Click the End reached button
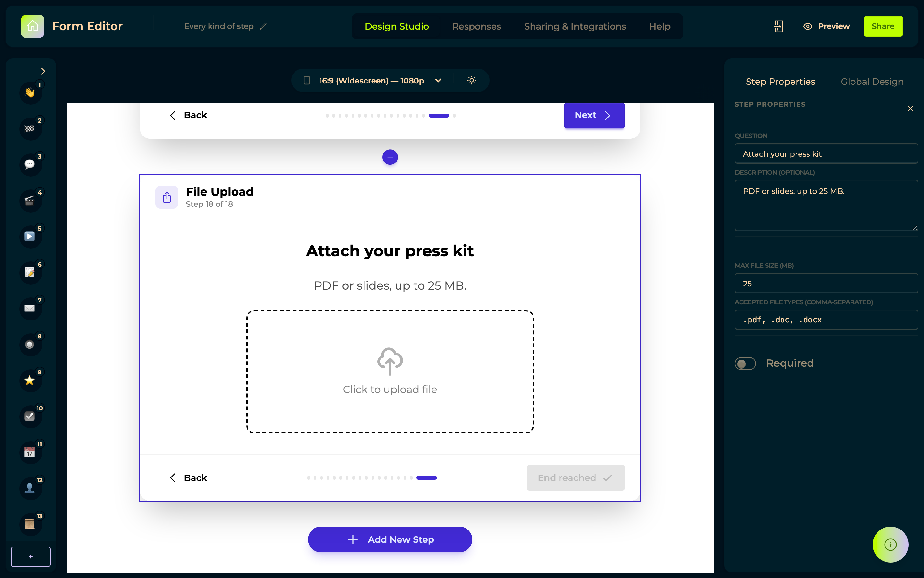Image resolution: width=924 pixels, height=578 pixels. click(x=575, y=478)
